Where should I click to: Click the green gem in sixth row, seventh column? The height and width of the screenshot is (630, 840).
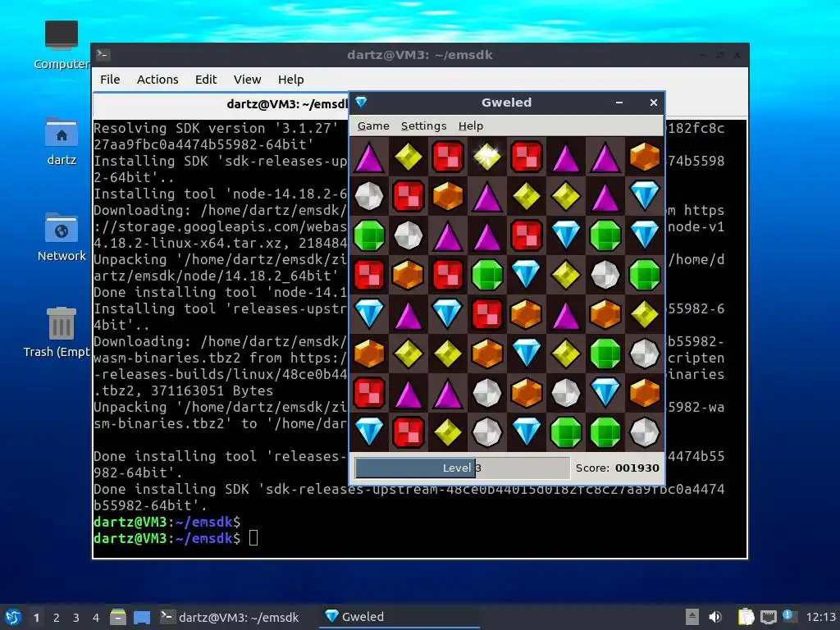pos(605,353)
